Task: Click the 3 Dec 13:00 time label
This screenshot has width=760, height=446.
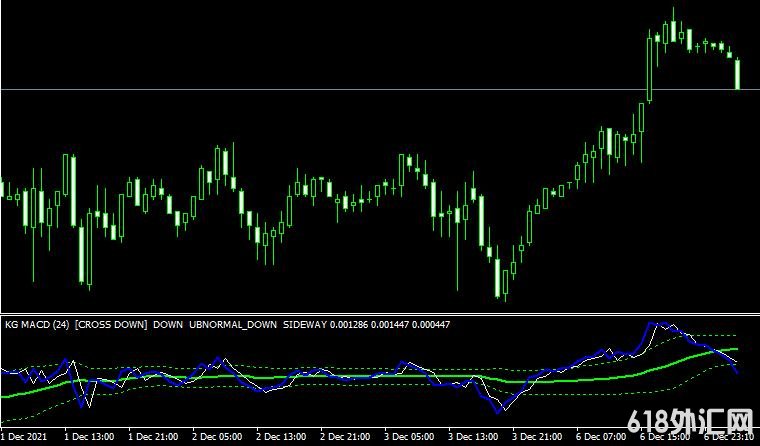Action: (473, 437)
